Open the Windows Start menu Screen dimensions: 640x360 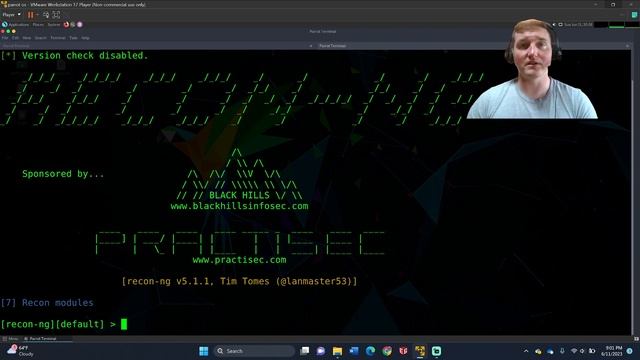coord(203,351)
